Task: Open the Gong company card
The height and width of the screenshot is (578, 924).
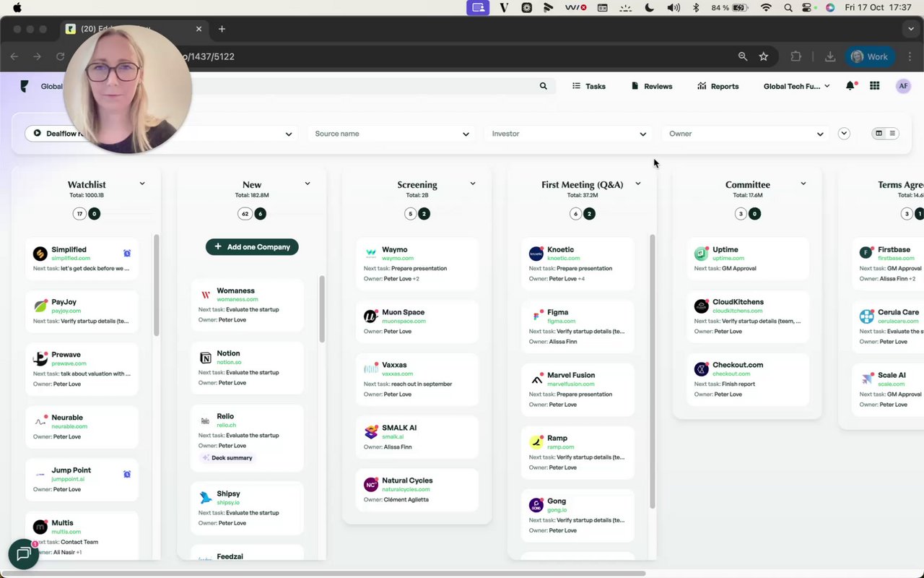Action: click(x=577, y=515)
